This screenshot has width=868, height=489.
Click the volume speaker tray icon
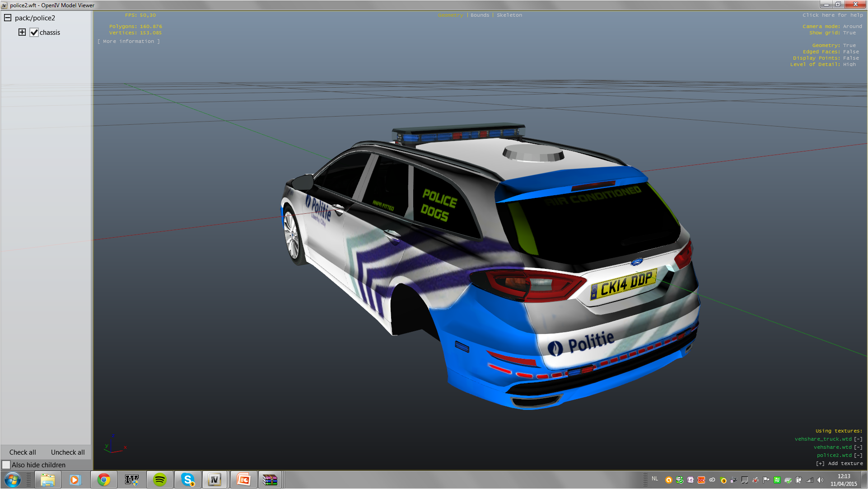pyautogui.click(x=821, y=480)
